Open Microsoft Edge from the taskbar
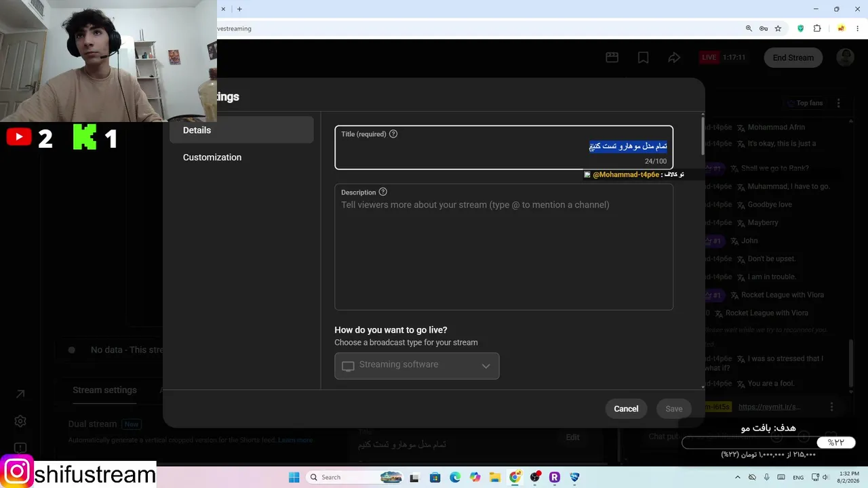Viewport: 868px width, 488px height. [x=455, y=477]
